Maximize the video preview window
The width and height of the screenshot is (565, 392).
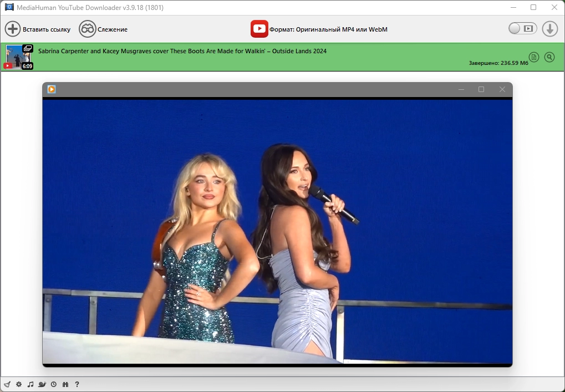pyautogui.click(x=481, y=89)
